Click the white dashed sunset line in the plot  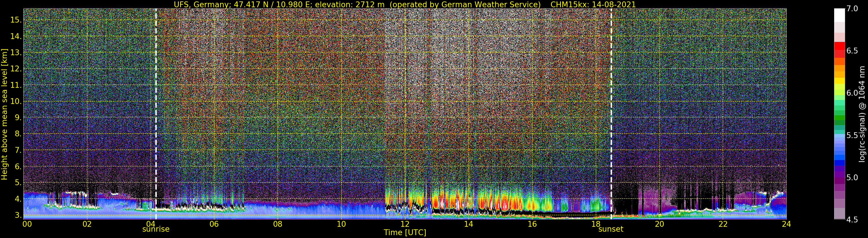coord(611,114)
